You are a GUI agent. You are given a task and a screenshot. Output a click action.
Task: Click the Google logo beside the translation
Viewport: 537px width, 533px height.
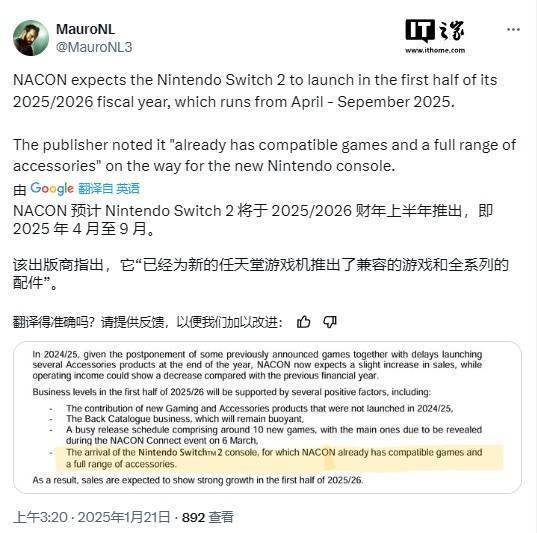pos(52,188)
